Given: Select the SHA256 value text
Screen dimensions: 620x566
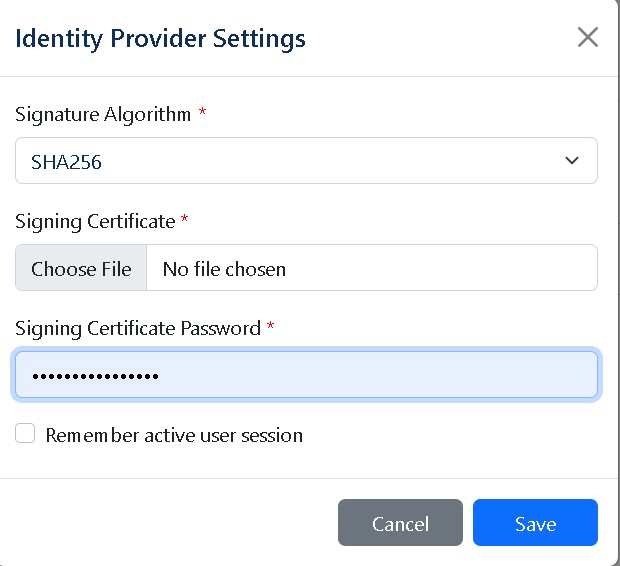Looking at the screenshot, I should tap(67, 161).
